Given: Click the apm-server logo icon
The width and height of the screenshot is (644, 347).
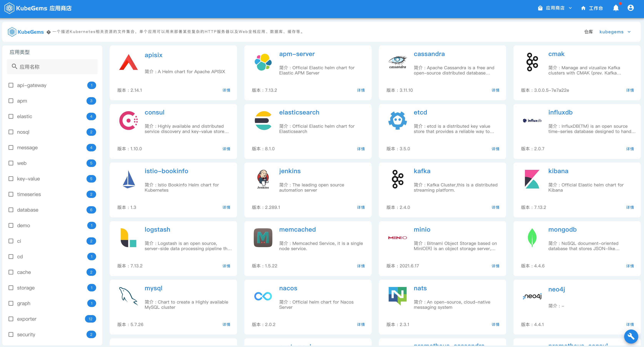Looking at the screenshot, I should [x=263, y=62].
